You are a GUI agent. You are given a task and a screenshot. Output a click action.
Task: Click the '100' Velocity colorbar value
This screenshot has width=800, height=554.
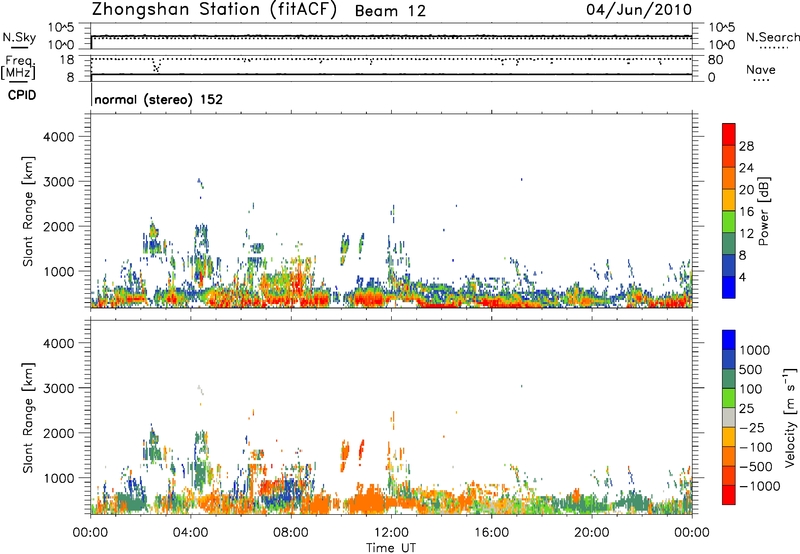[x=750, y=389]
